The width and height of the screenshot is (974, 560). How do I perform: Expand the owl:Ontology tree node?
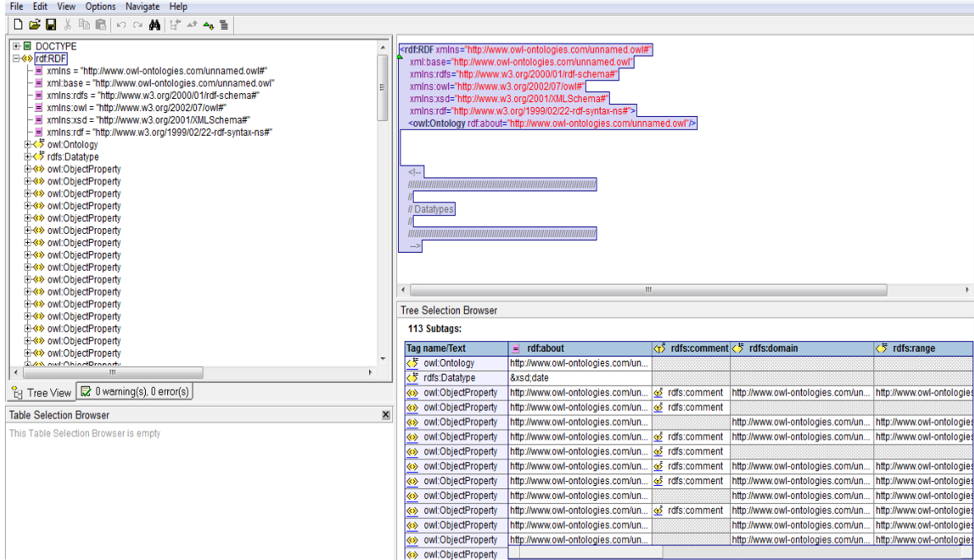pos(27,145)
